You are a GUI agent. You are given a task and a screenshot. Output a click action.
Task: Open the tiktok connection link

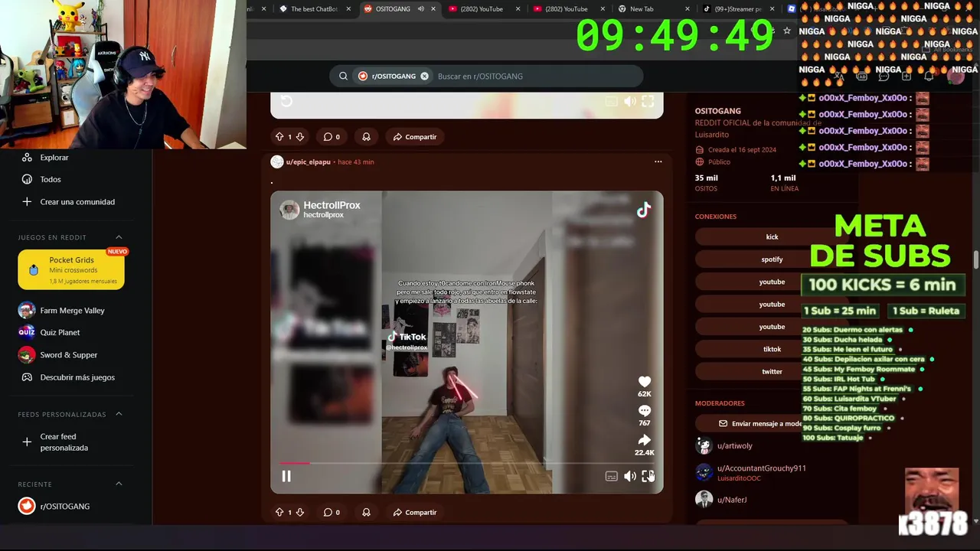click(x=772, y=349)
